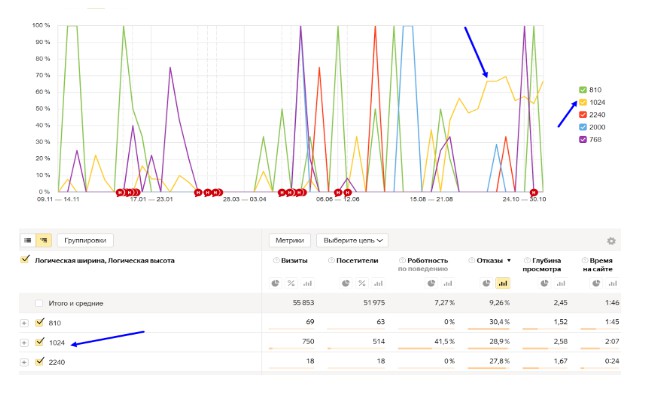Select bar chart icon under Отказы
The image size is (646, 404).
(503, 283)
